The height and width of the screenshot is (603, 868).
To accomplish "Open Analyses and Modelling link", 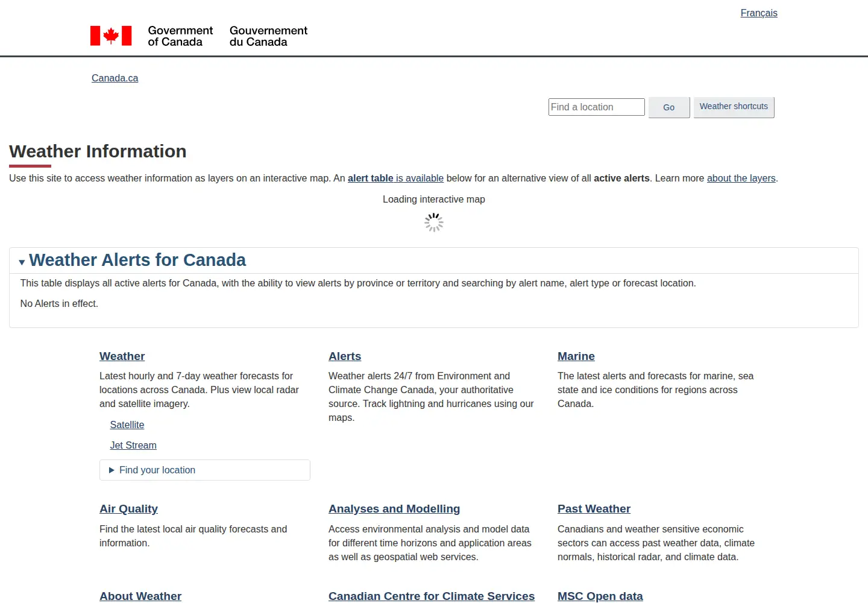I will (394, 509).
